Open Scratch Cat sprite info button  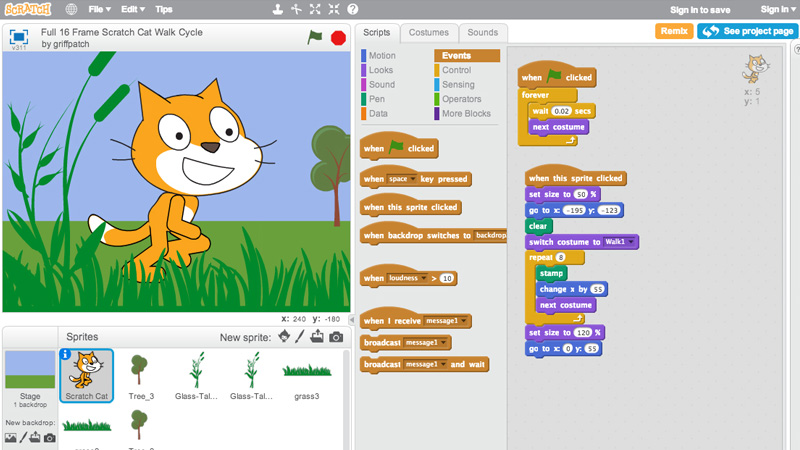pos(65,355)
